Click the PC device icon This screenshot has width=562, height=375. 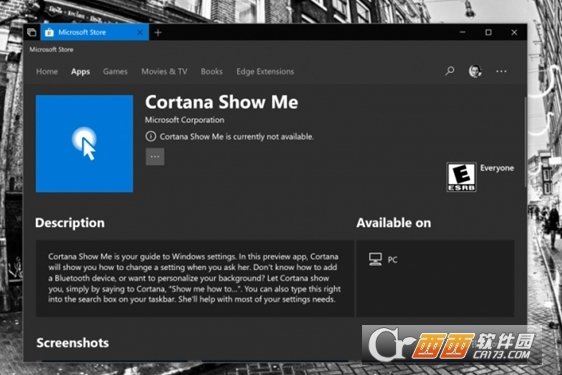[x=375, y=259]
